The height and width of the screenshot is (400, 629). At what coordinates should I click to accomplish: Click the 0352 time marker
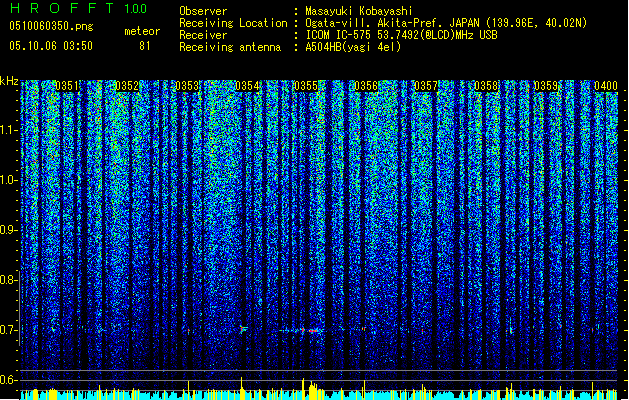tap(127, 86)
